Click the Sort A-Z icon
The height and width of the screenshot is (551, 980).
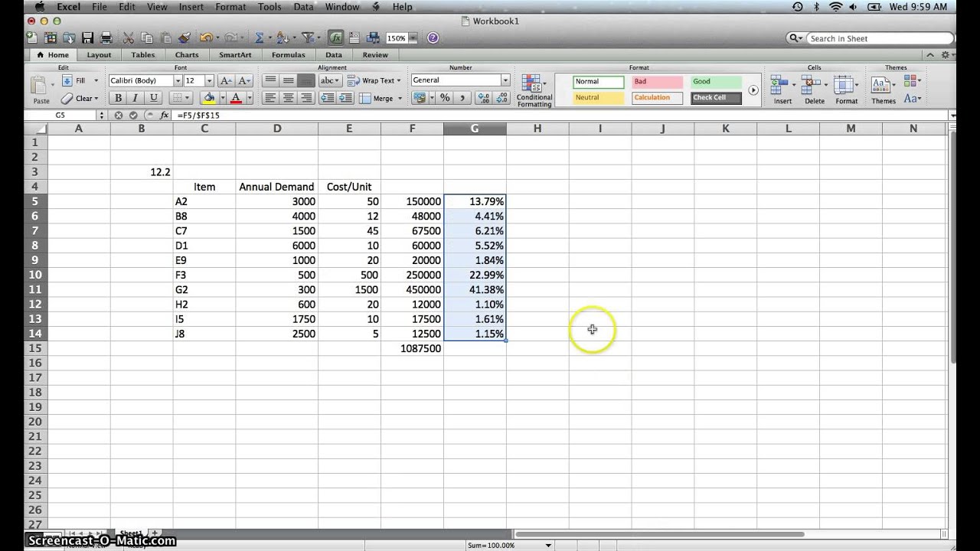coord(283,37)
